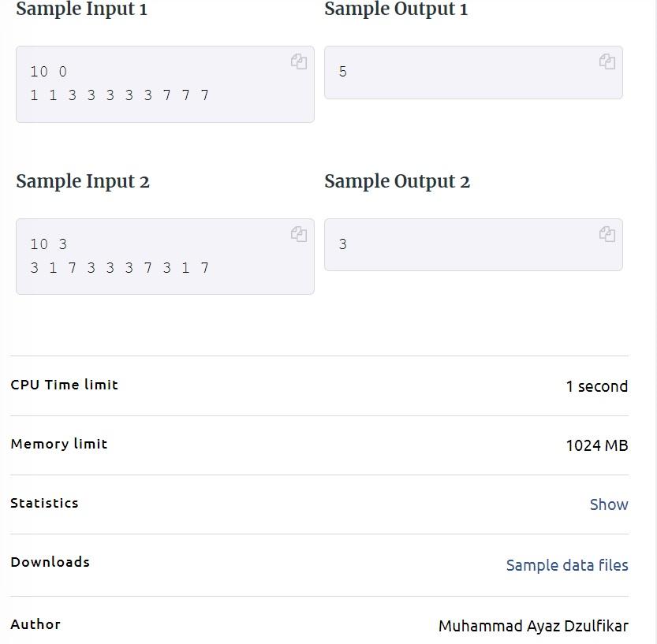Click the '1 second' time limit value
Viewport: 657px width, 644px height.
click(x=597, y=386)
